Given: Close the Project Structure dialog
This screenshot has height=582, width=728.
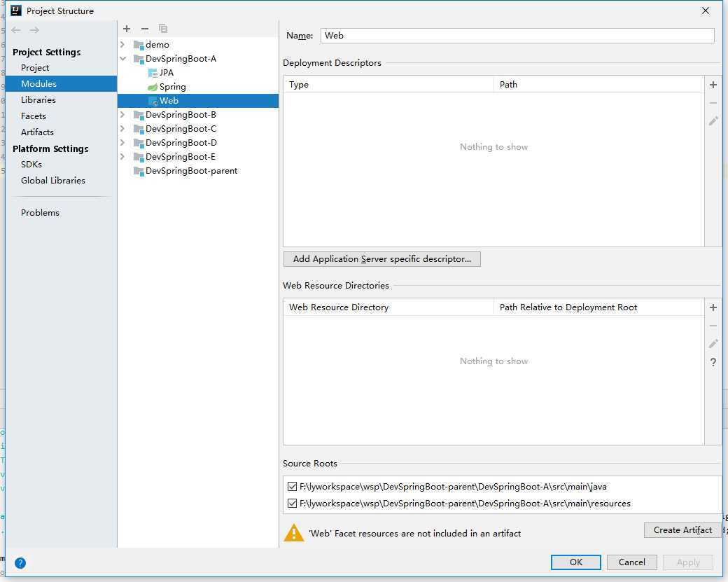Looking at the screenshot, I should (x=706, y=11).
